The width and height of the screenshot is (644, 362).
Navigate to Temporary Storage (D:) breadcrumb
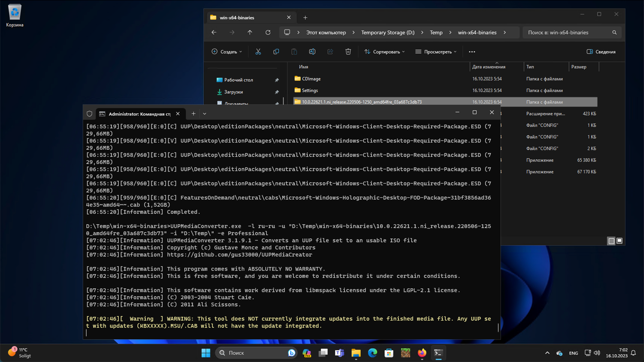click(x=388, y=32)
